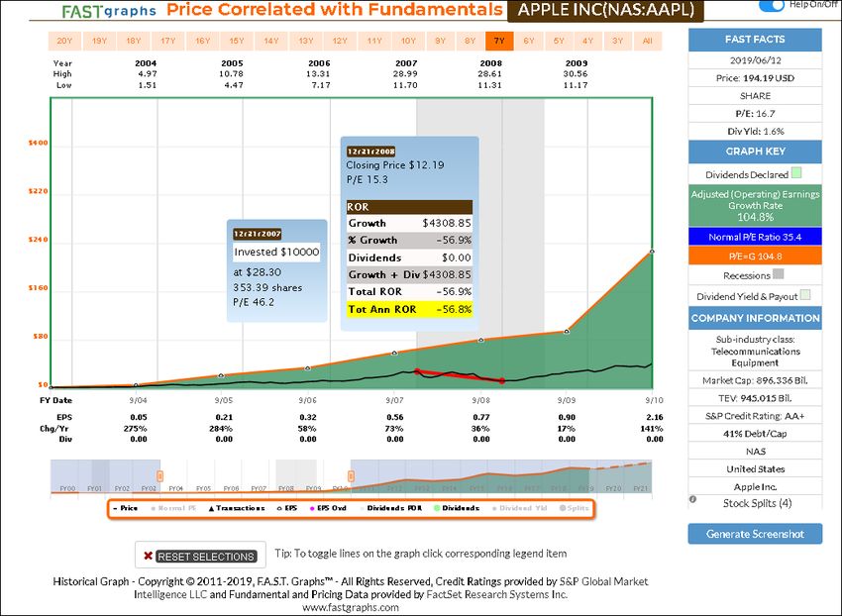The width and height of the screenshot is (842, 616).
Task: Click the Recessions gray swatch
Action: click(778, 274)
